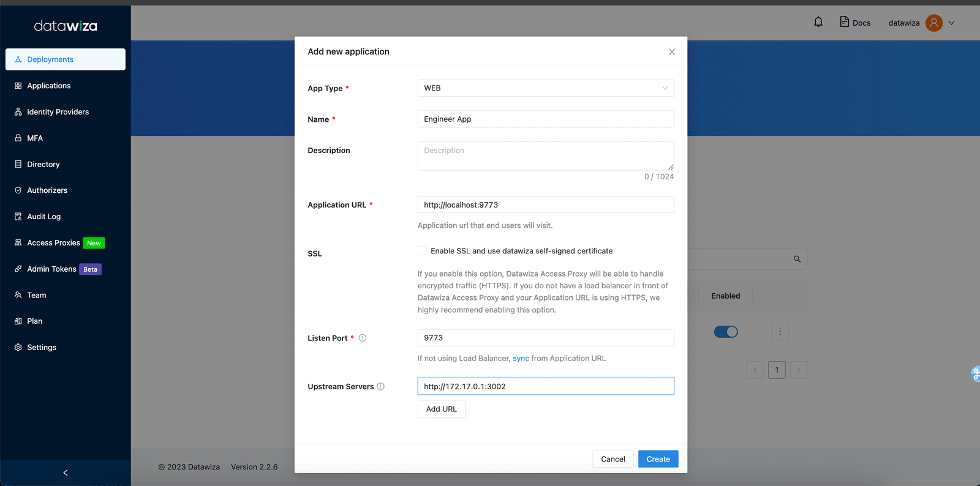Viewport: 980px width, 486px height.
Task: Click the Create button
Action: [658, 459]
